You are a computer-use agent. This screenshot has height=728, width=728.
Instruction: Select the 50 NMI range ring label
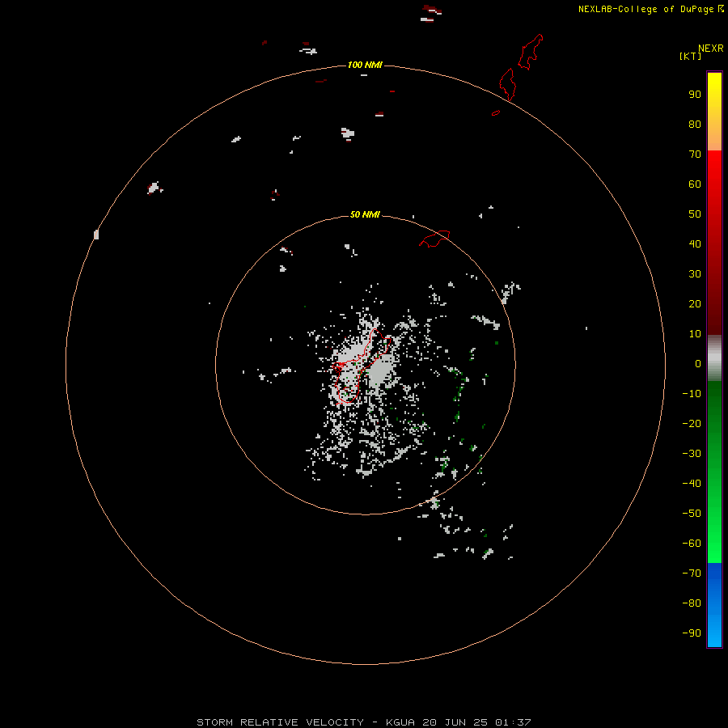tap(365, 214)
